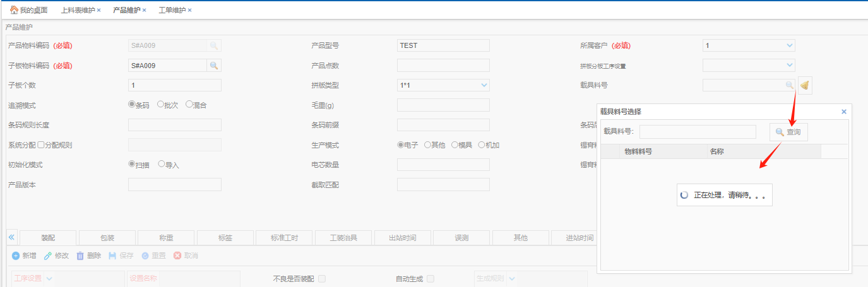The height and width of the screenshot is (287, 868).
Task: Switch to the 包装 tab
Action: [107, 238]
